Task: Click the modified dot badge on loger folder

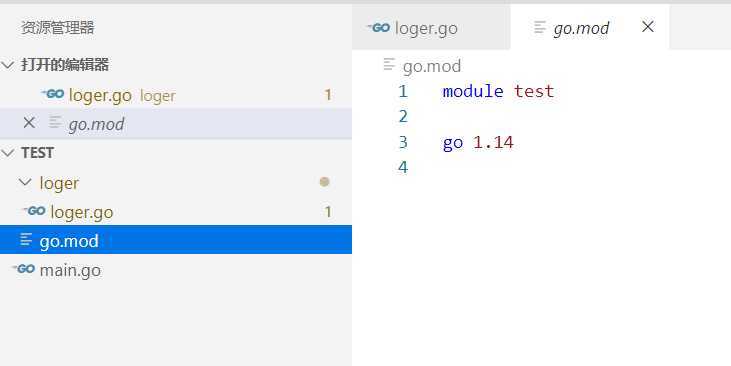Action: [324, 182]
